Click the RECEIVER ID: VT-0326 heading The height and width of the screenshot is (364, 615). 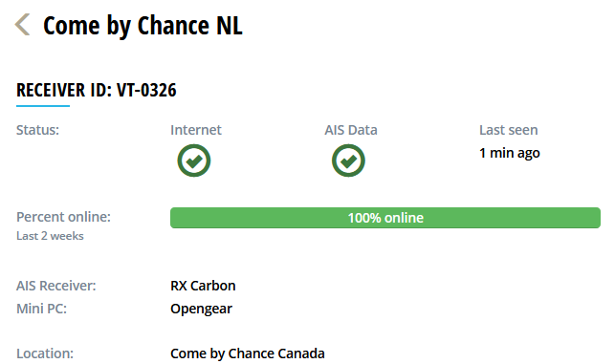pos(97,90)
